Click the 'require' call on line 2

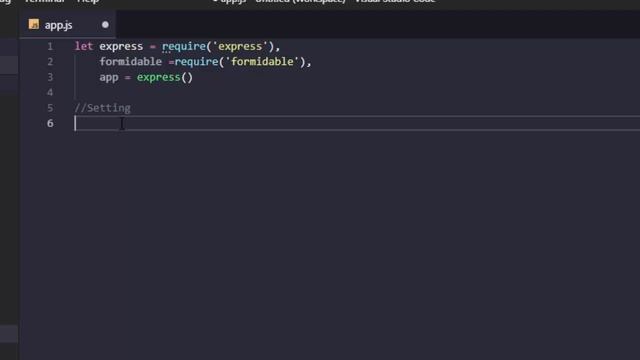point(196,62)
